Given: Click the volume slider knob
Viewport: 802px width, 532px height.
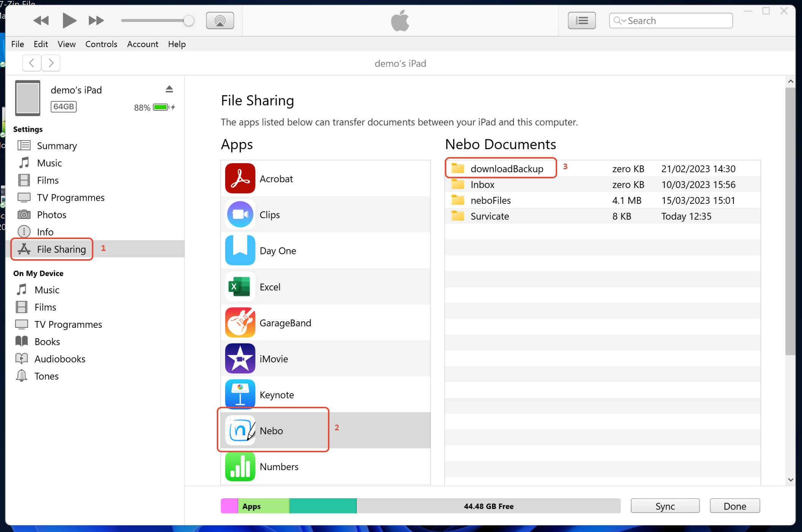Looking at the screenshot, I should pyautogui.click(x=188, y=20).
